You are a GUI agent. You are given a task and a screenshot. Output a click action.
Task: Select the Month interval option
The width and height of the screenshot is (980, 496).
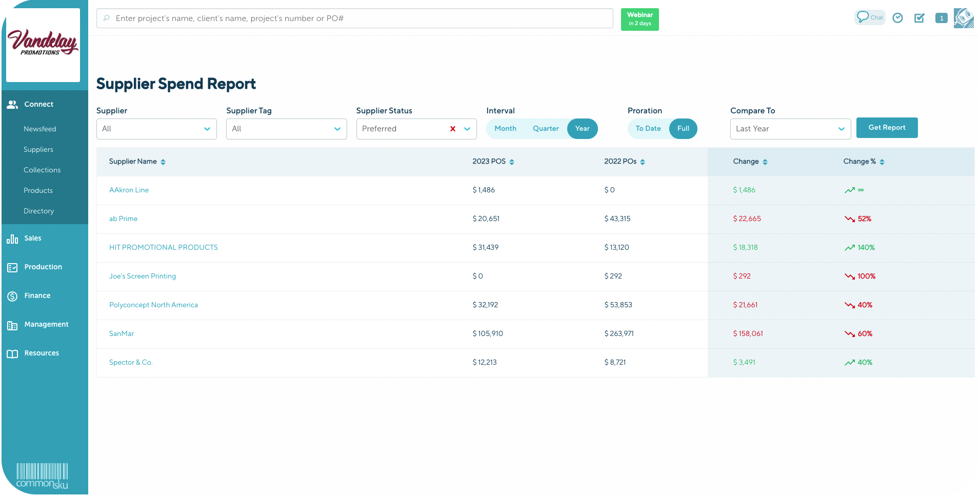[505, 129]
